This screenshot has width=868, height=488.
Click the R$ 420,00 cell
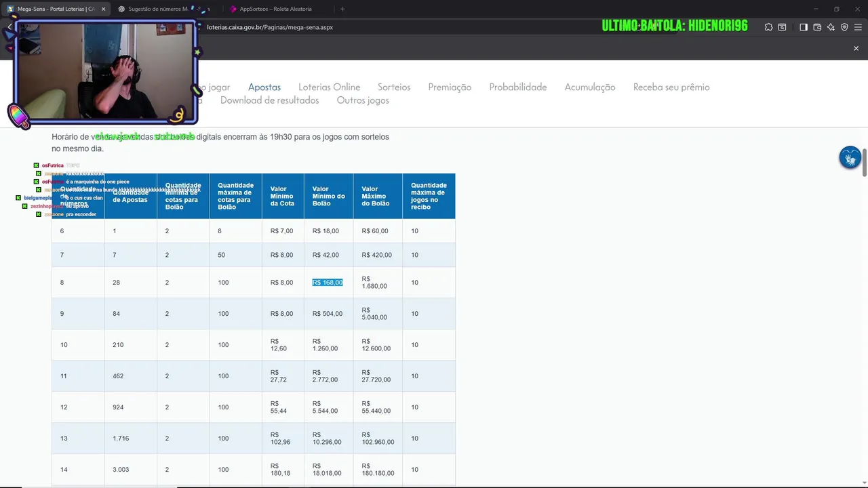pyautogui.click(x=376, y=255)
